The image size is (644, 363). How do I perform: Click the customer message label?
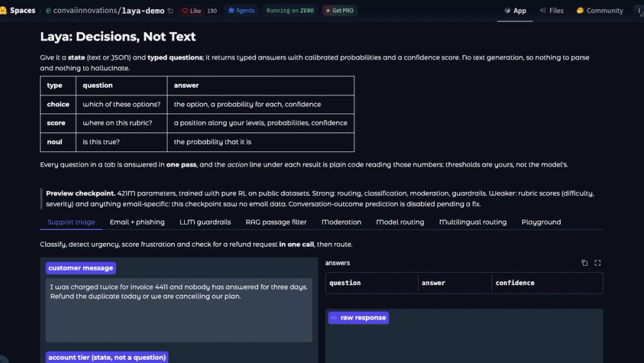point(80,268)
